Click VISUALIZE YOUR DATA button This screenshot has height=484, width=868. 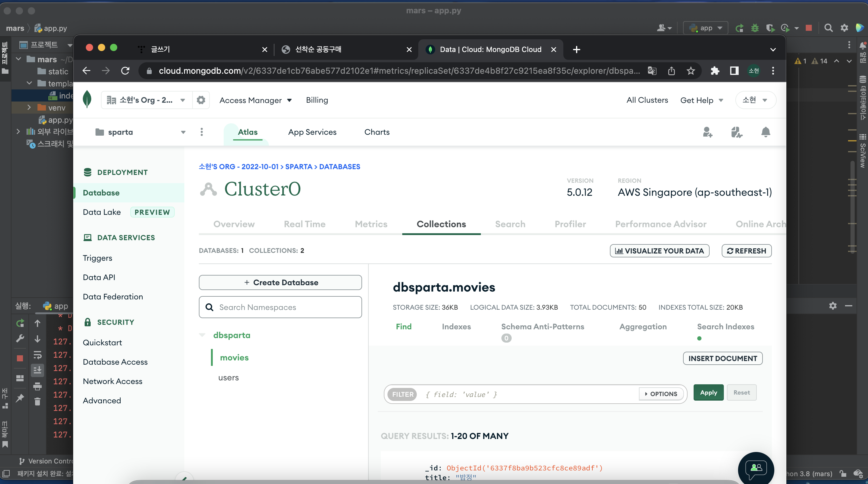point(659,250)
